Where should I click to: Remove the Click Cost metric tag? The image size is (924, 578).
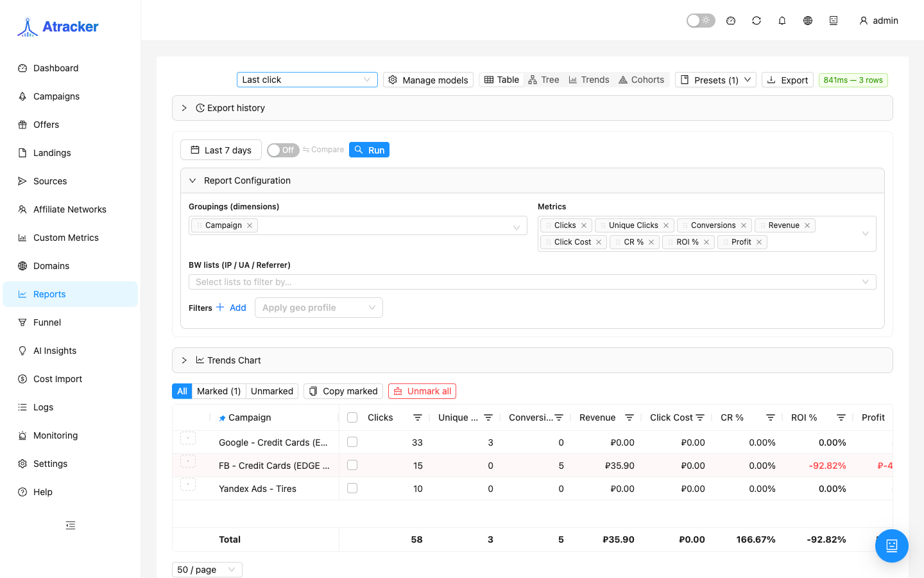[x=599, y=242]
